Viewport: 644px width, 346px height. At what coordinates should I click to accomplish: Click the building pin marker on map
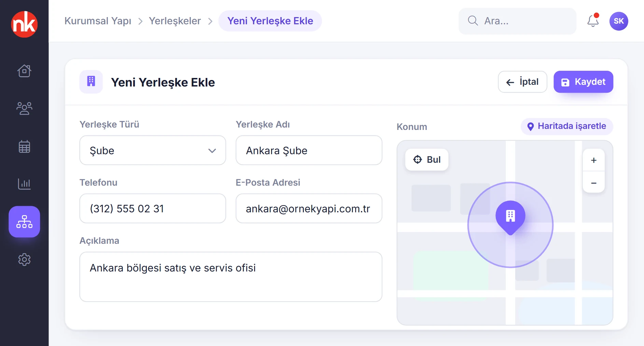tap(510, 217)
